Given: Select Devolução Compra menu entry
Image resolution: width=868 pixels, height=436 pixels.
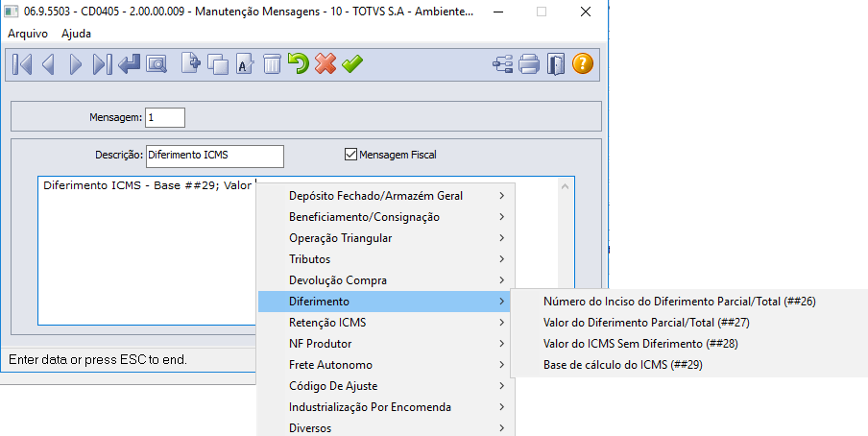Looking at the screenshot, I should click(x=386, y=280).
